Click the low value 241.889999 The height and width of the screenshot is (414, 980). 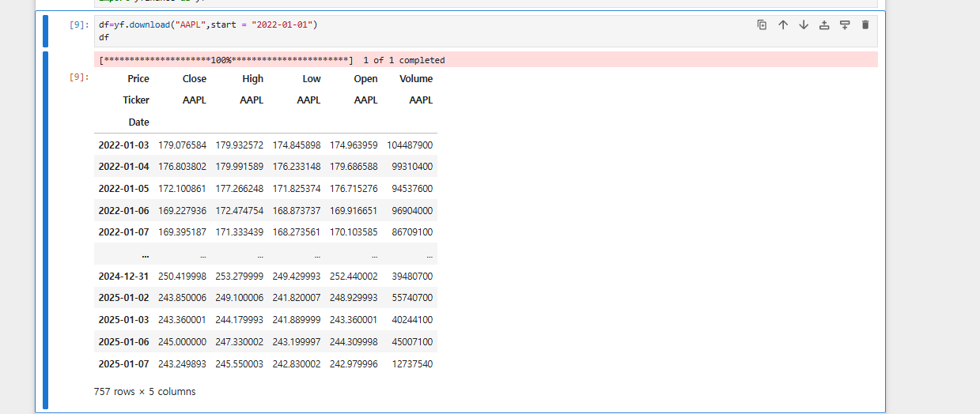click(x=297, y=320)
